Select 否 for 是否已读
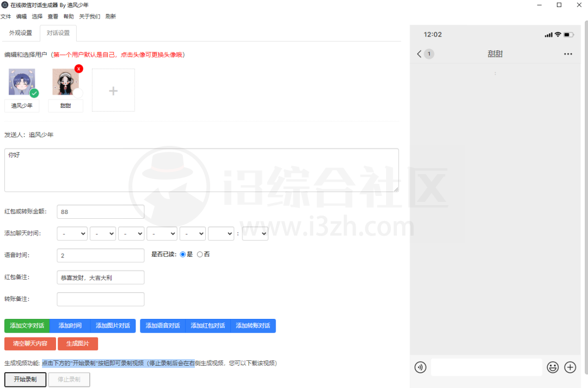The width and height of the screenshot is (588, 388). coord(200,255)
